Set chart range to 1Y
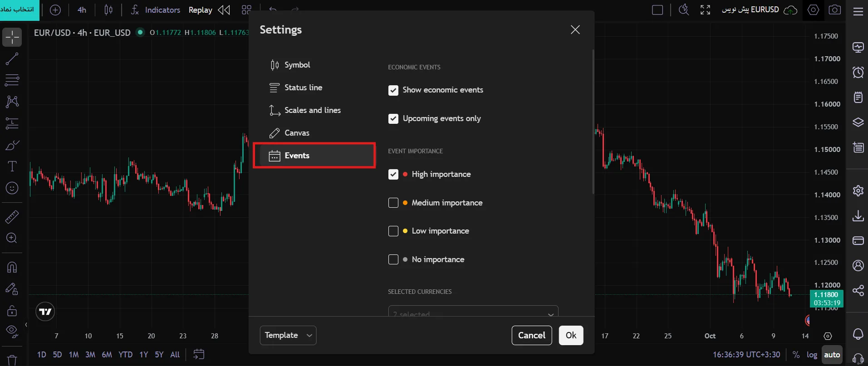 pos(144,355)
